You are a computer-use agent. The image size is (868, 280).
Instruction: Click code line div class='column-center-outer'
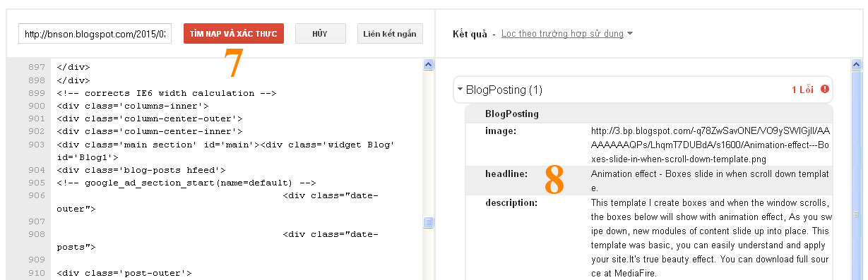149,118
